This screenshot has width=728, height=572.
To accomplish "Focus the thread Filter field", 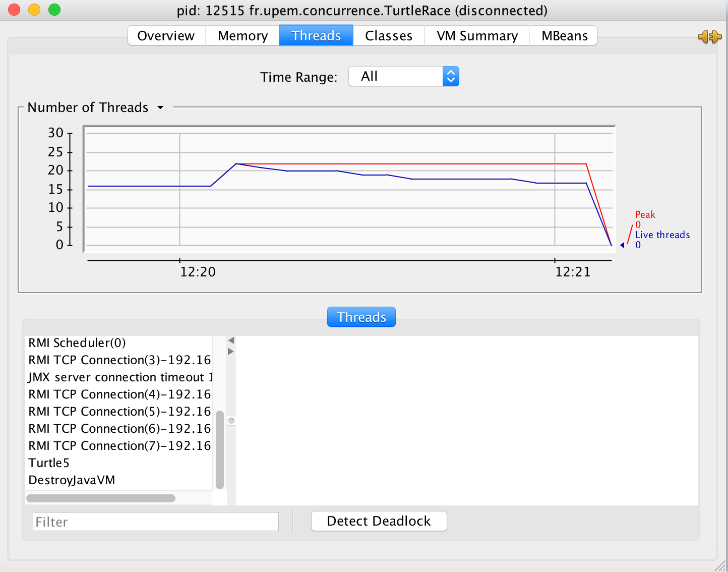I will 156,522.
